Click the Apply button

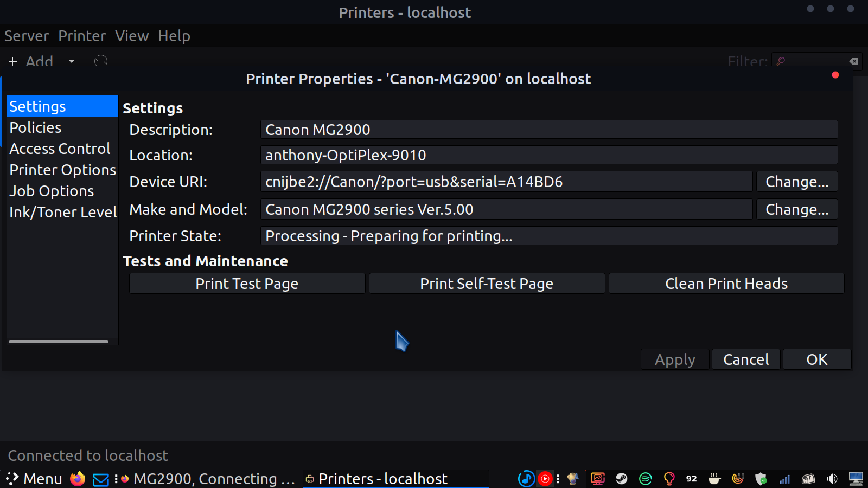(675, 359)
